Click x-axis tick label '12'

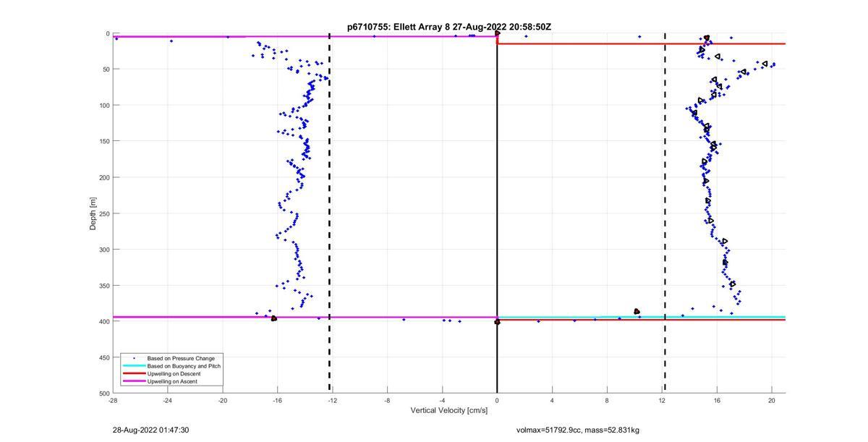[x=662, y=400]
